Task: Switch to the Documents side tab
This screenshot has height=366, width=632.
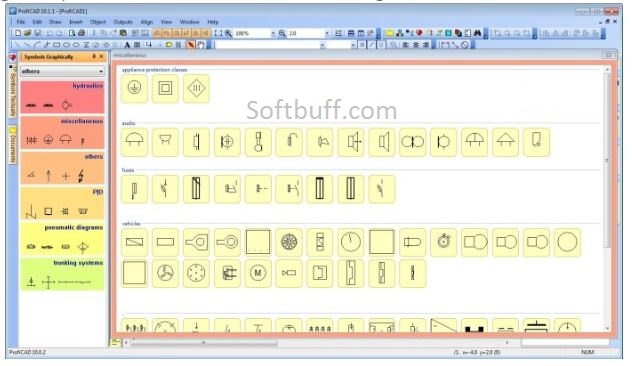Action: coord(12,146)
